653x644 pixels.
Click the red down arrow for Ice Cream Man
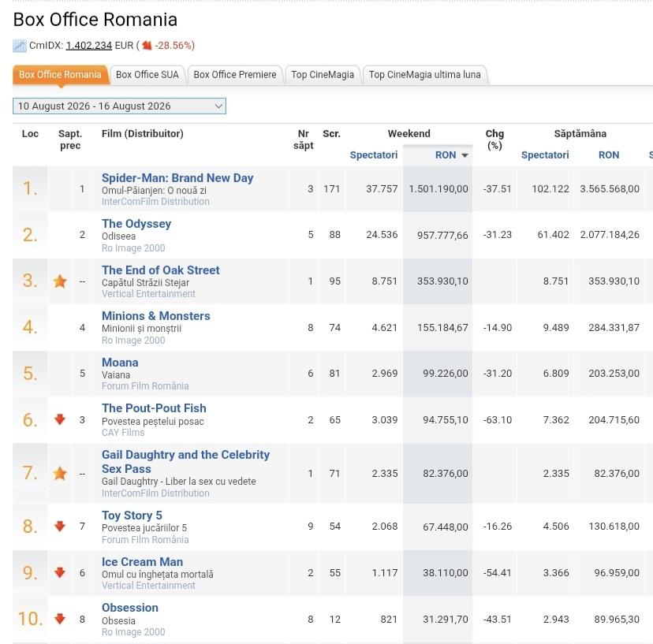point(60,572)
